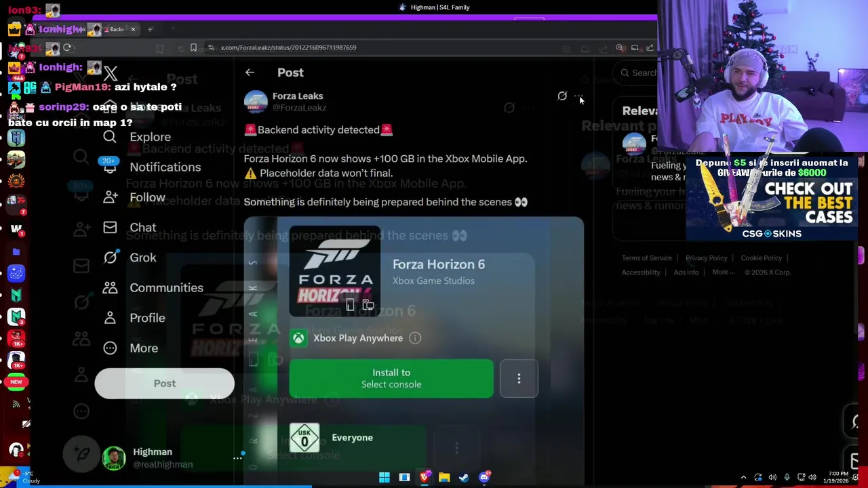Click the Explore magnifier icon
The height and width of the screenshot is (488, 868).
coord(110,137)
